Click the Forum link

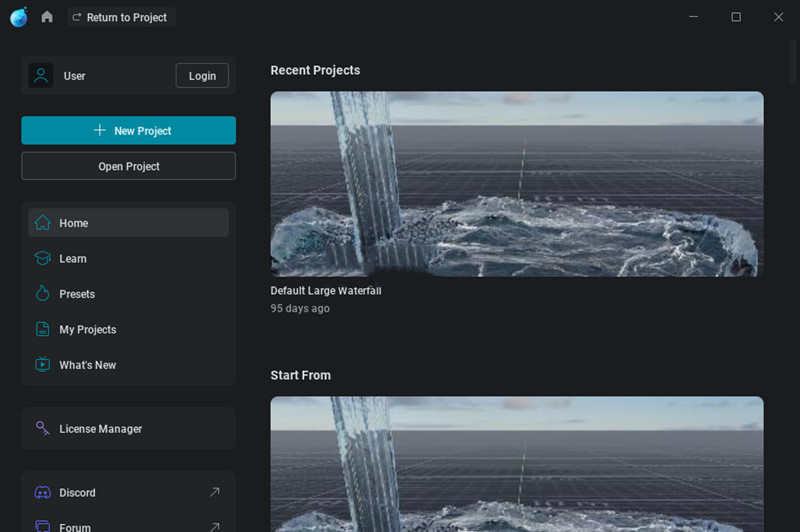[129, 525]
